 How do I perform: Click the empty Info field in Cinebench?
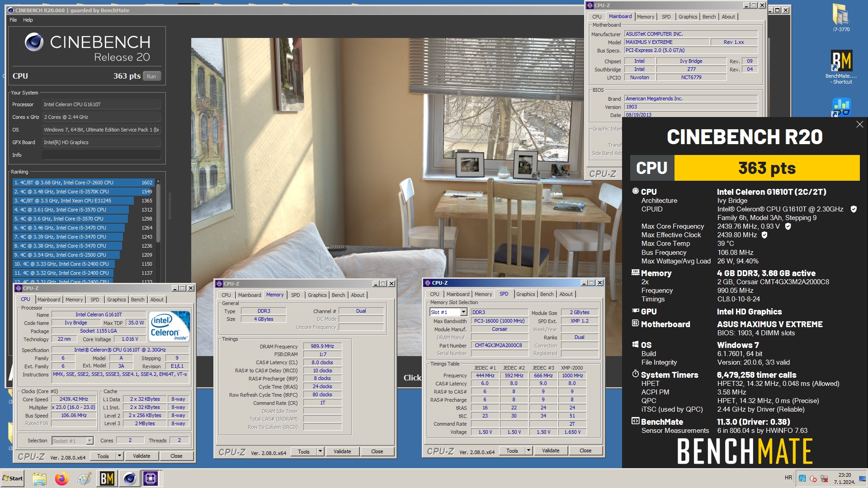coord(101,155)
